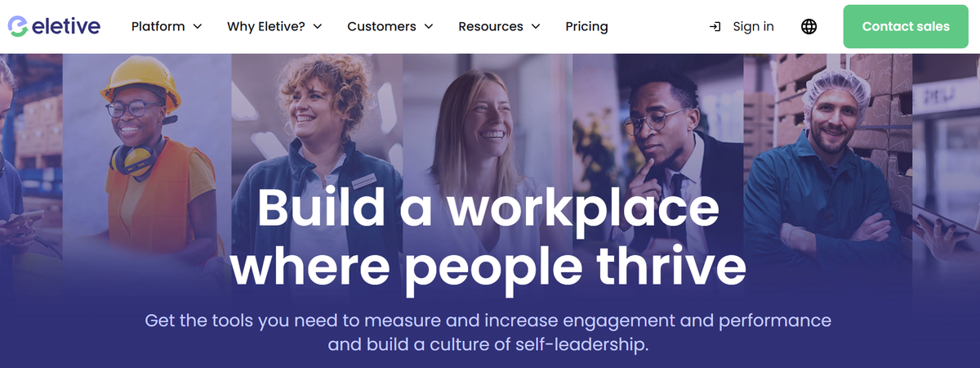Open the Platform menu label
The height and width of the screenshot is (368, 980).
(158, 26)
